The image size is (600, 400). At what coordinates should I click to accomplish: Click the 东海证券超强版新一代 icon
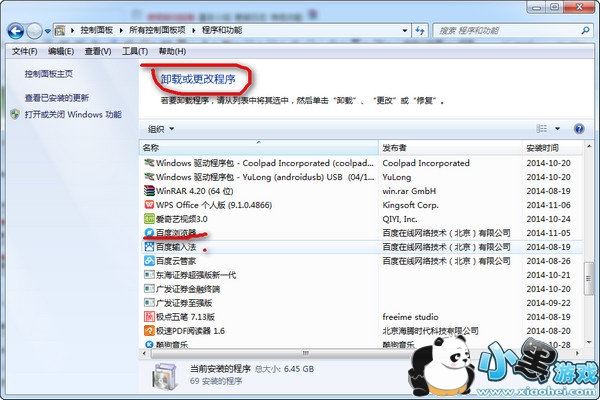[149, 275]
